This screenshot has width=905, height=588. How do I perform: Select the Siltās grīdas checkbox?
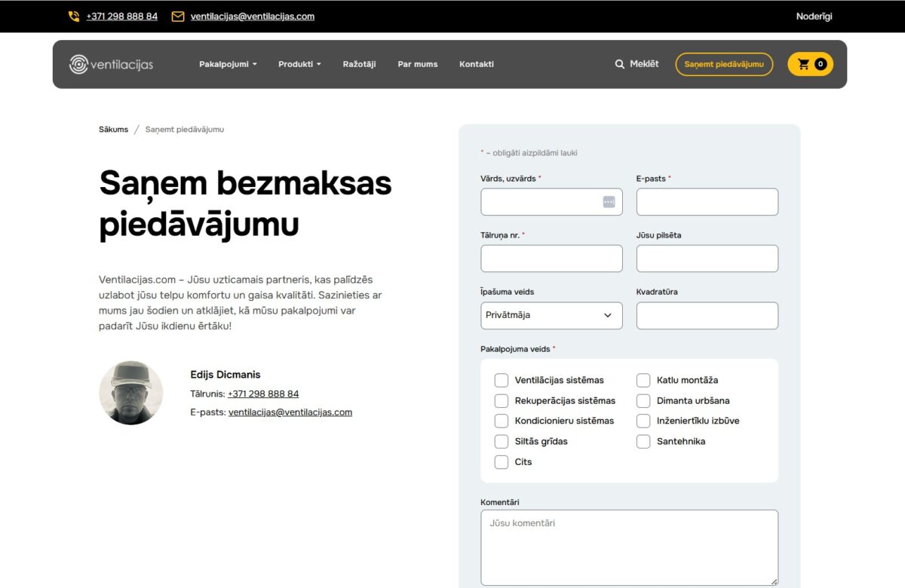pyautogui.click(x=501, y=441)
